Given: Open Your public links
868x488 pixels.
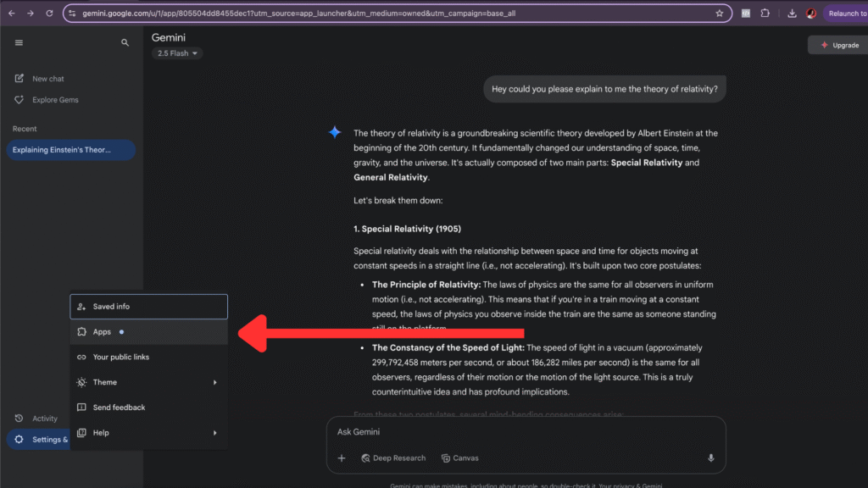Looking at the screenshot, I should (x=149, y=357).
